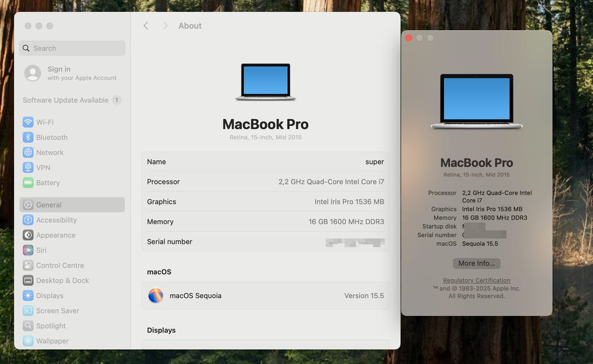Image resolution: width=593 pixels, height=364 pixels.
Task: Open the Accessibility icon in sidebar
Action: tap(28, 220)
